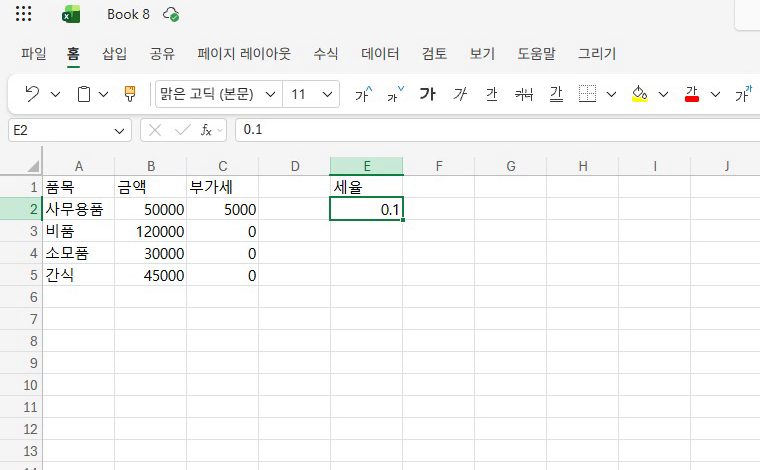Open the fill color palette dropdown arrow
Image resolution: width=760 pixels, height=470 pixels.
[664, 94]
